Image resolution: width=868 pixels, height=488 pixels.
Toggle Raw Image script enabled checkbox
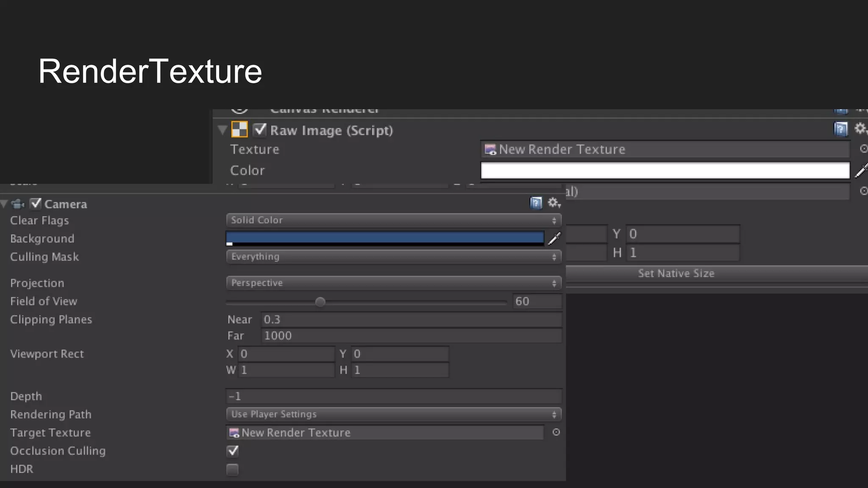[259, 130]
